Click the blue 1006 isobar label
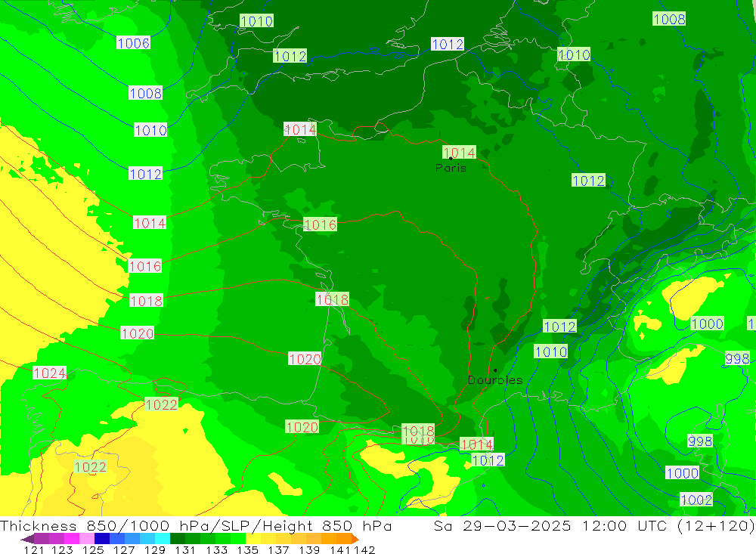The image size is (756, 554). [x=134, y=43]
